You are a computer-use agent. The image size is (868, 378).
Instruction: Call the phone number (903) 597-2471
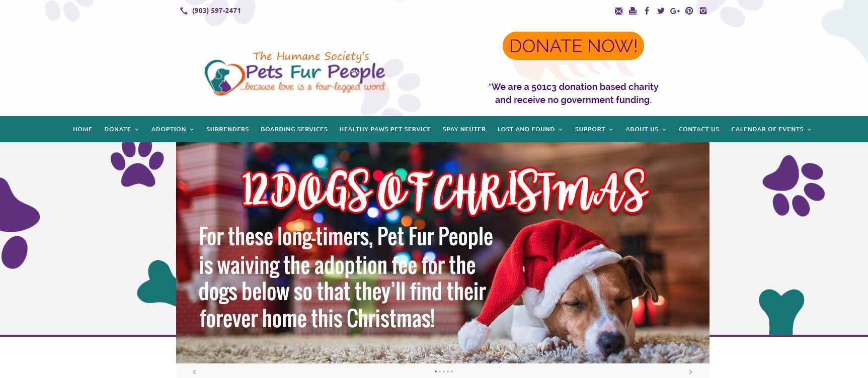(216, 11)
